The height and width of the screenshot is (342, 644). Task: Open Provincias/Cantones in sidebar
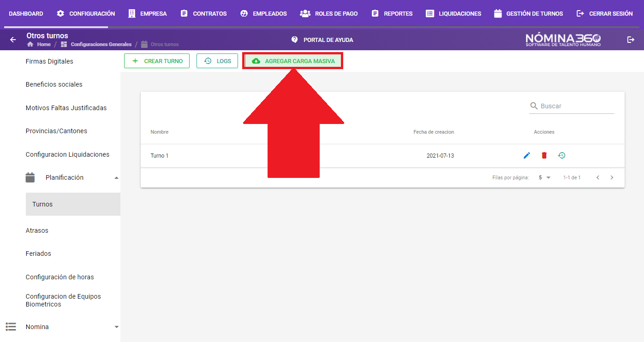pyautogui.click(x=56, y=131)
